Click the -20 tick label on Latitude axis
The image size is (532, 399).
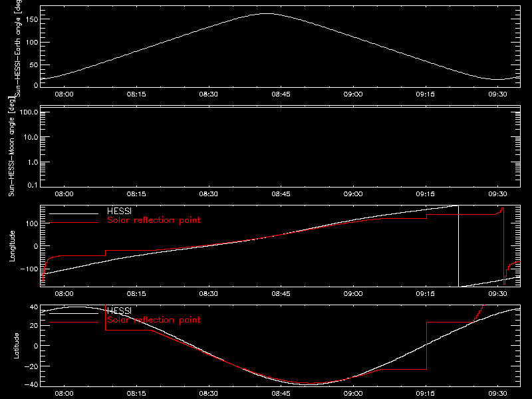tap(31, 366)
